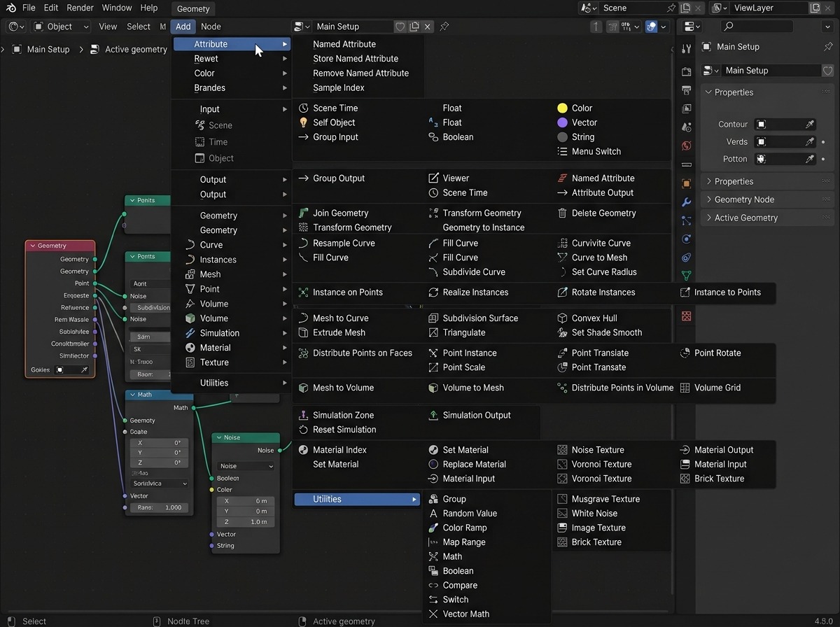Viewport: 840px width, 627px height.
Task: Collapse the Math node header
Action: pyautogui.click(x=132, y=395)
